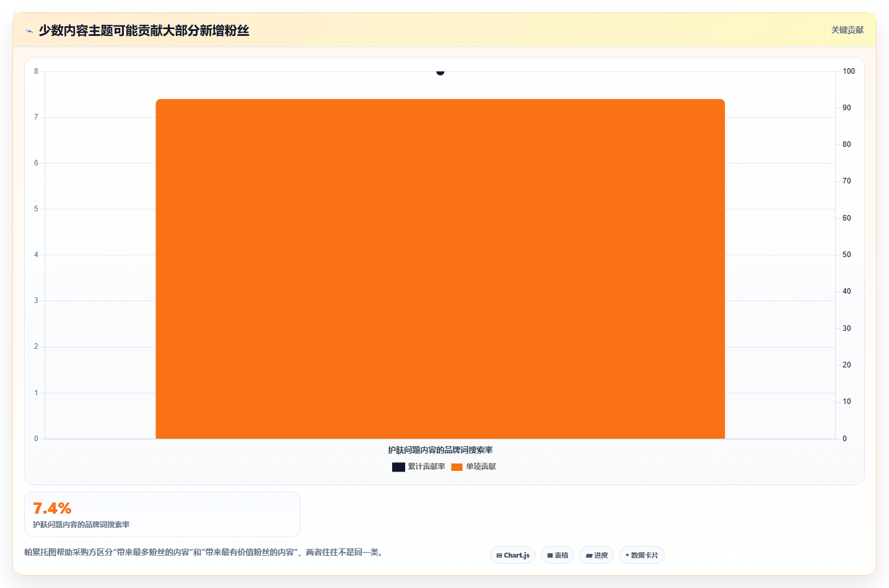Select the 表格 chip
This screenshot has width=889, height=588.
pyautogui.click(x=558, y=555)
